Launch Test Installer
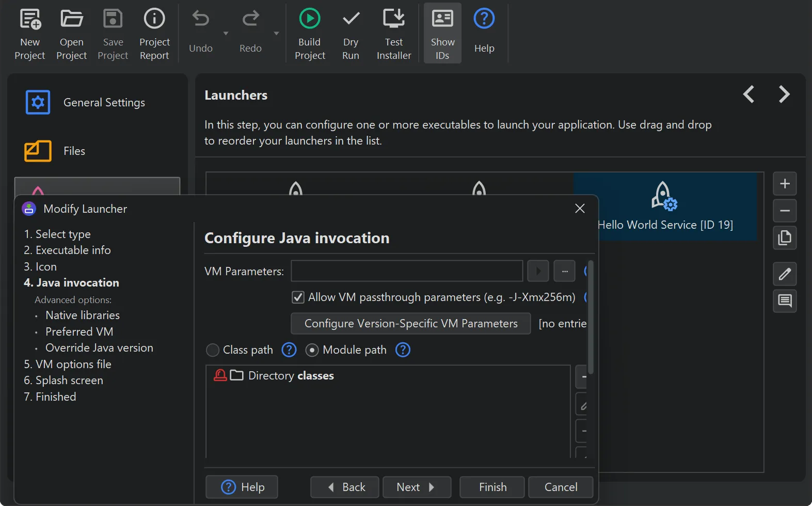The width and height of the screenshot is (812, 506). (x=394, y=34)
